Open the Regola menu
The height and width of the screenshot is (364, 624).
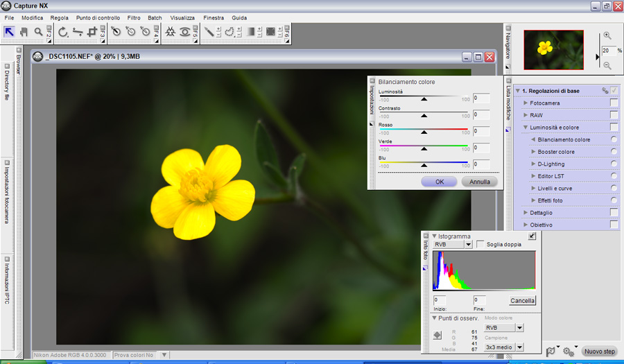pos(60,18)
